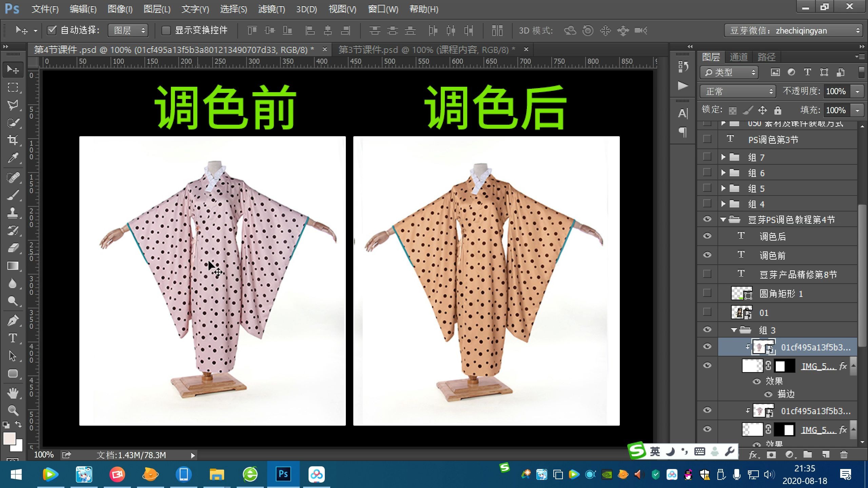
Task: Open Photoshop from the Windows taskbar
Action: pyautogui.click(x=283, y=474)
